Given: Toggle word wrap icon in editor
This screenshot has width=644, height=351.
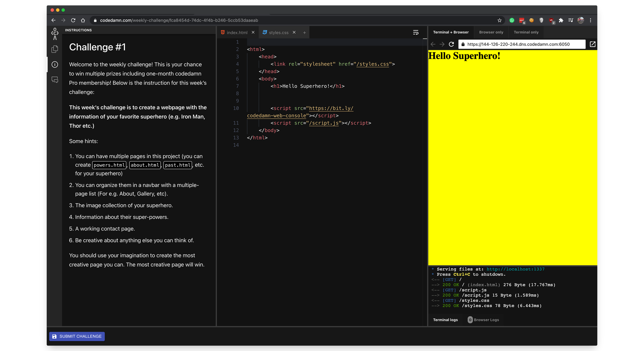Looking at the screenshot, I should (x=416, y=32).
